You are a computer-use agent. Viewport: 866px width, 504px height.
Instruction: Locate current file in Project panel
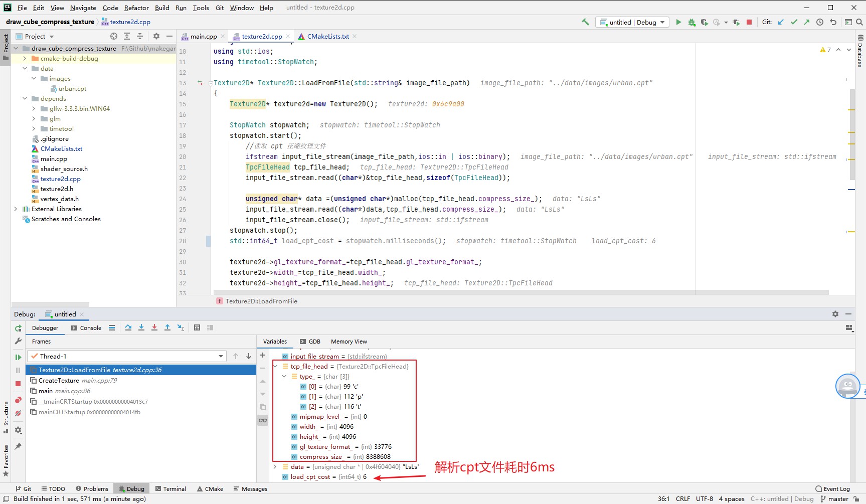[x=114, y=36]
